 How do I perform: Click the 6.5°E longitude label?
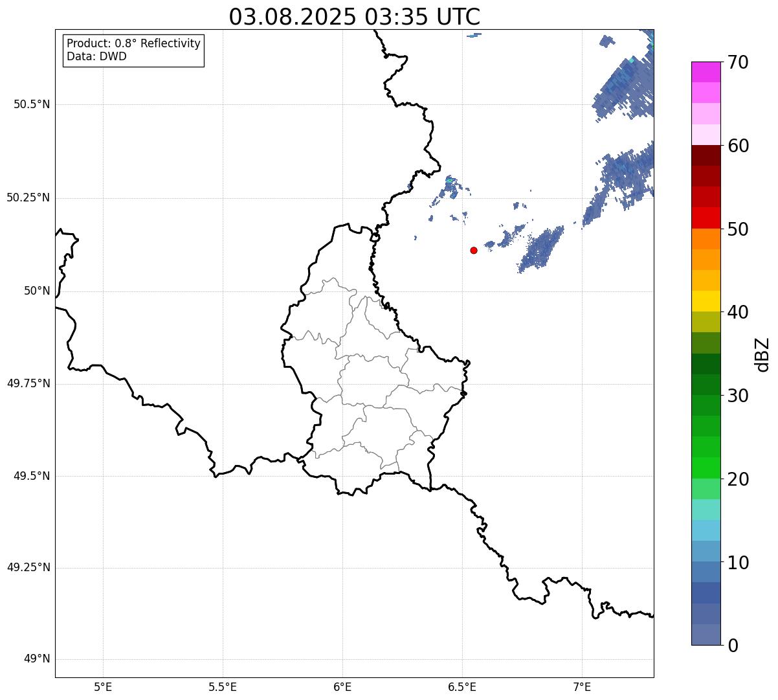tap(462, 686)
